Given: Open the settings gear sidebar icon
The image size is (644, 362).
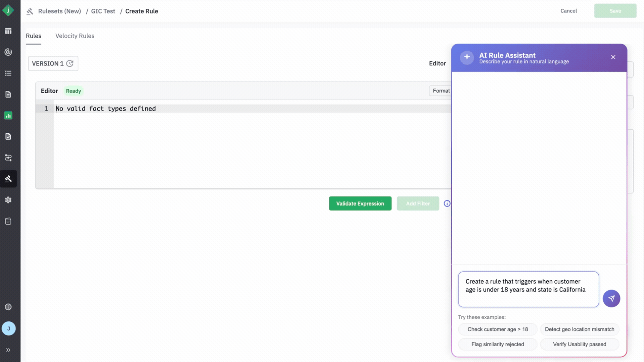Looking at the screenshot, I should [x=8, y=200].
